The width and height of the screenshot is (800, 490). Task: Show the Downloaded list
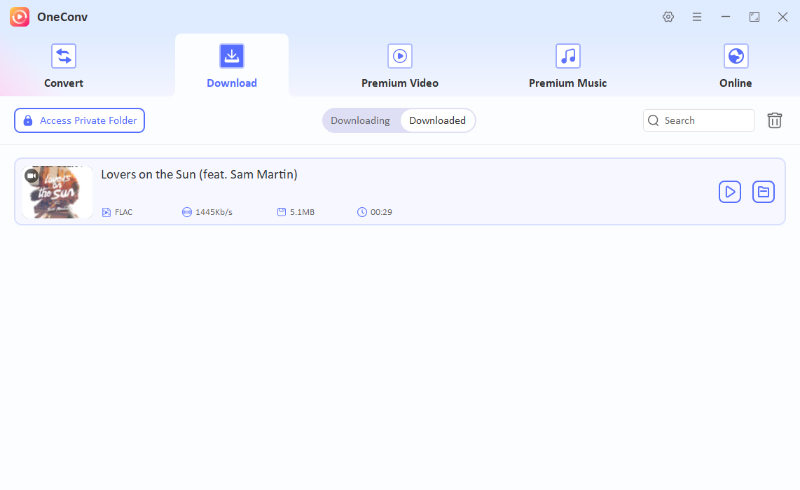(437, 120)
